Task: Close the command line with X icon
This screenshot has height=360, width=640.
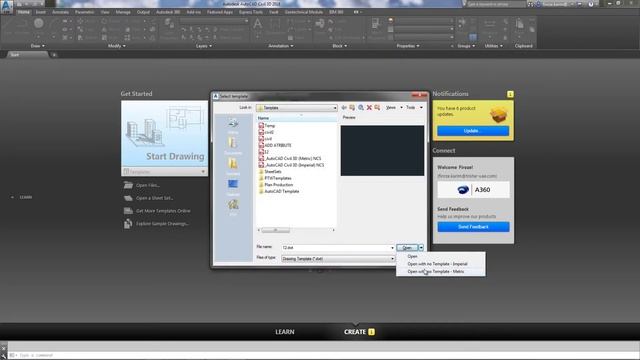Action: [3, 348]
